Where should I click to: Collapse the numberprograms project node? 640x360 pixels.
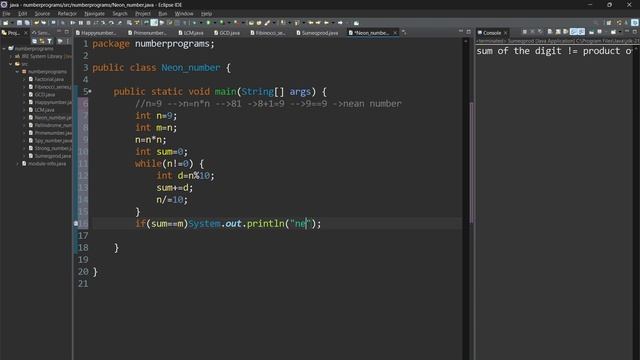[x=4, y=49]
